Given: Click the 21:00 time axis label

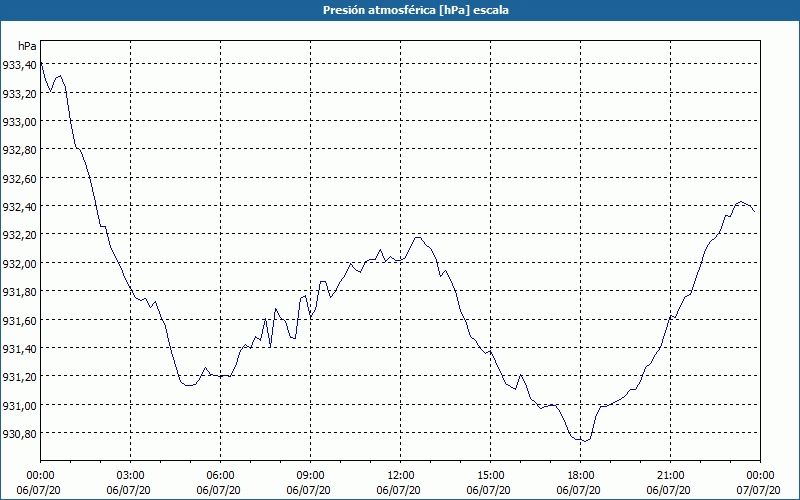Looking at the screenshot, I should point(670,476).
